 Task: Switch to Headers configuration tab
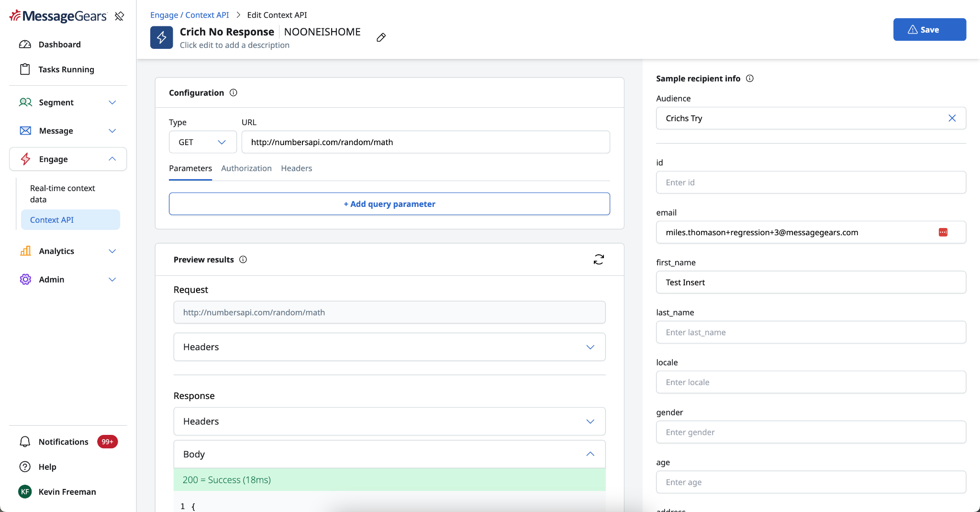[x=297, y=169]
